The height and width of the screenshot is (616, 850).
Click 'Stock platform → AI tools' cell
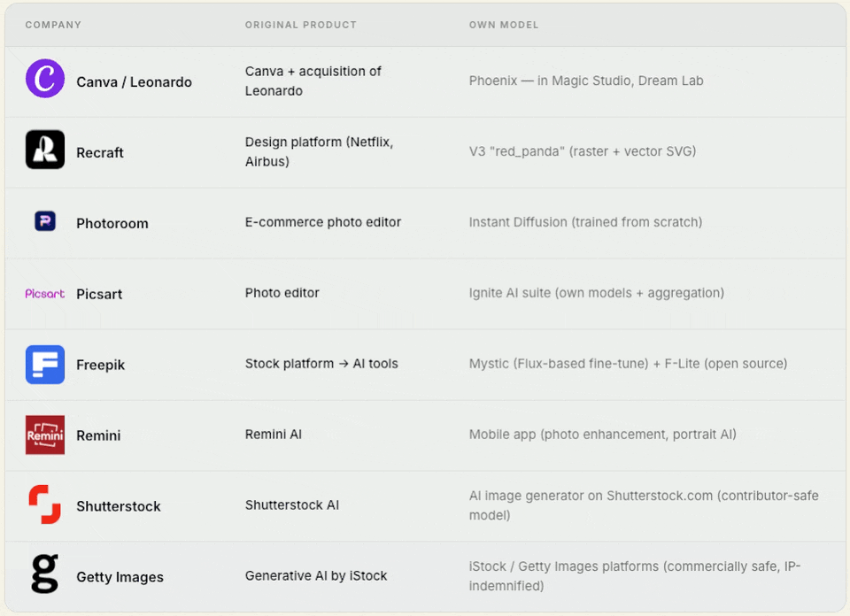coord(321,364)
